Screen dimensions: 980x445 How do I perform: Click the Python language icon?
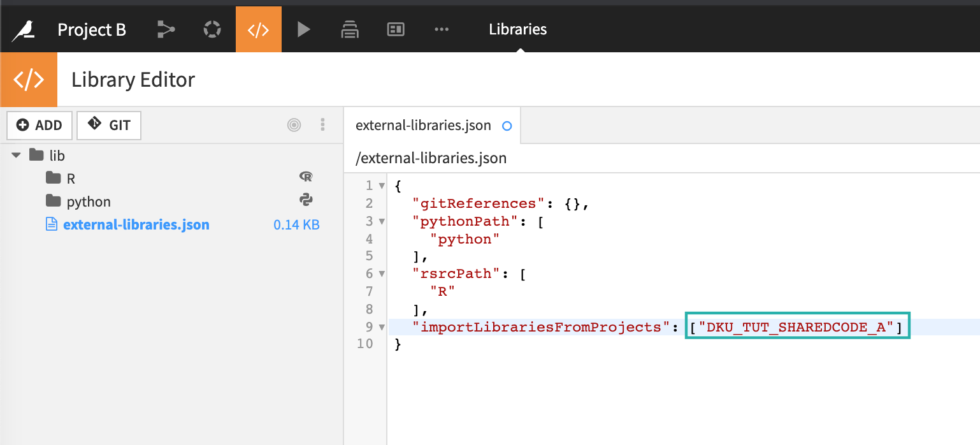tap(306, 200)
